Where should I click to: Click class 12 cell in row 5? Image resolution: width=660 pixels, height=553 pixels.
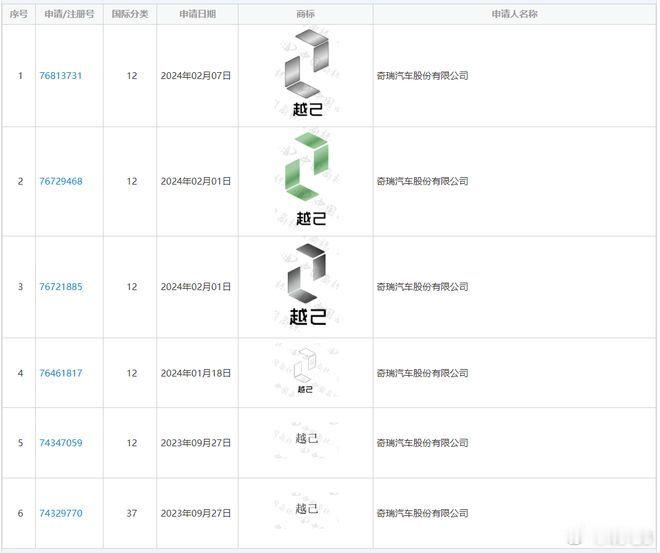pyautogui.click(x=132, y=443)
